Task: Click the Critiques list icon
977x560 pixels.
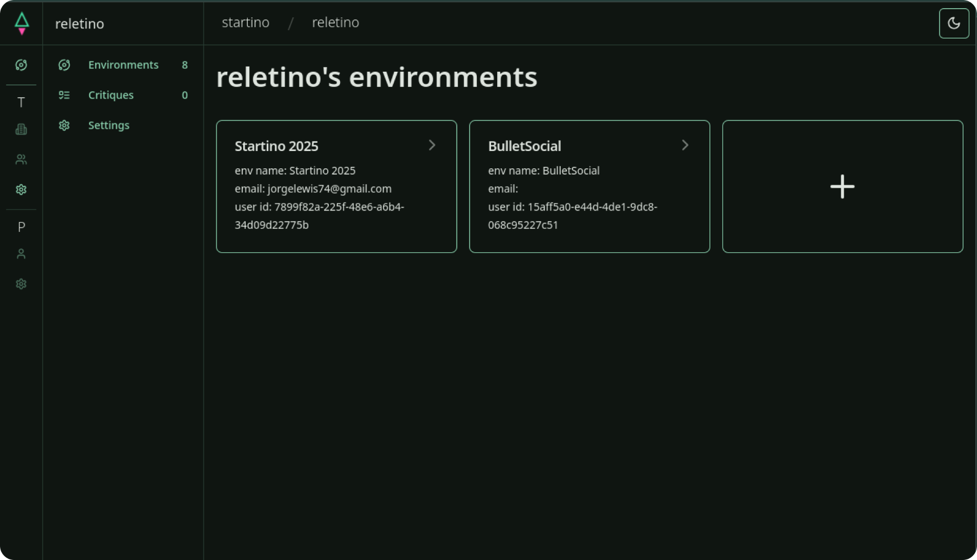Action: [x=64, y=95]
